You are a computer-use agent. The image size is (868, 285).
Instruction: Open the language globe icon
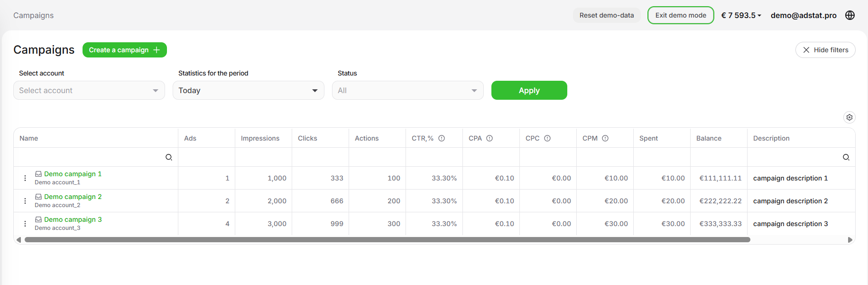point(850,15)
